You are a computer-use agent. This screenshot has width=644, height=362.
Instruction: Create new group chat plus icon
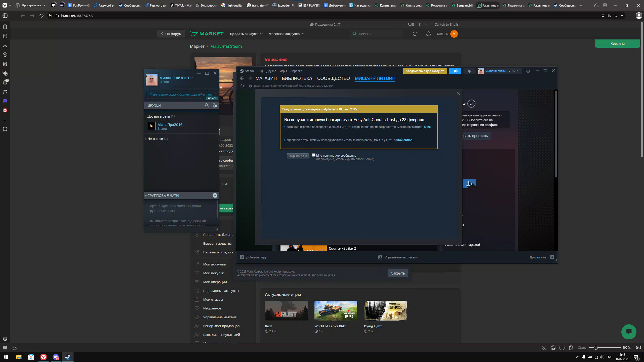(x=215, y=196)
